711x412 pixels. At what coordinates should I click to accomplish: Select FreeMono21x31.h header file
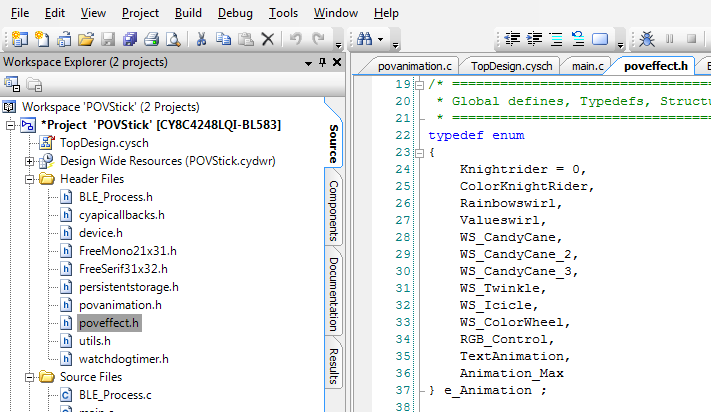pos(127,251)
